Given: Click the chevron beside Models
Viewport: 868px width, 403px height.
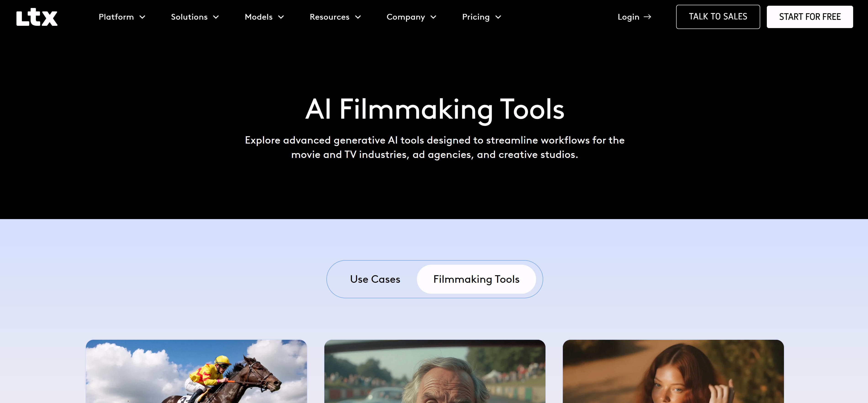Looking at the screenshot, I should click(x=281, y=17).
